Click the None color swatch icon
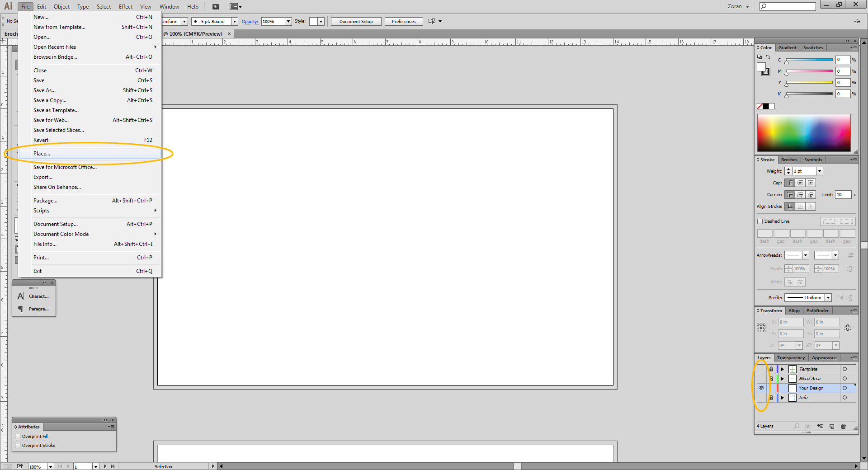 pyautogui.click(x=760, y=106)
